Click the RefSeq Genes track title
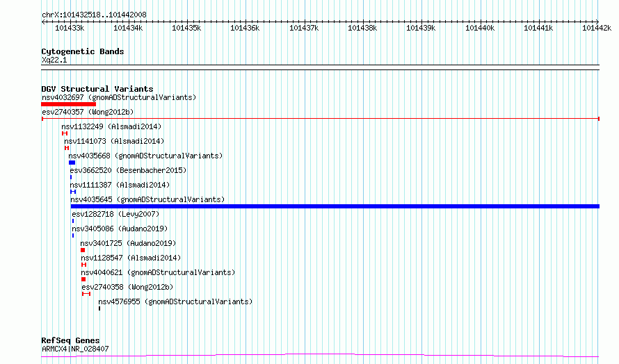 [x=70, y=340]
